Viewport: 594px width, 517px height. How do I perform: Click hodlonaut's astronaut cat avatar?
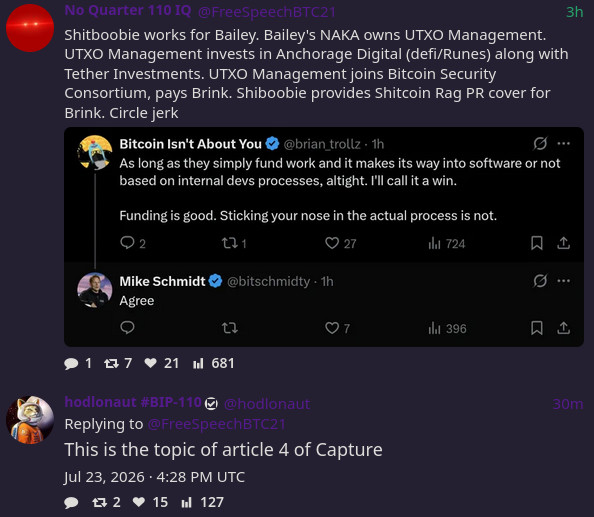point(30,420)
